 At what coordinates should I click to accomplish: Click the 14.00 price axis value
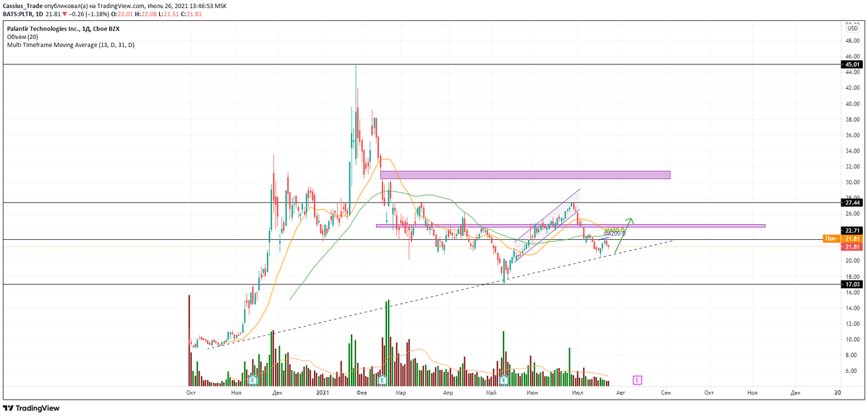click(852, 308)
